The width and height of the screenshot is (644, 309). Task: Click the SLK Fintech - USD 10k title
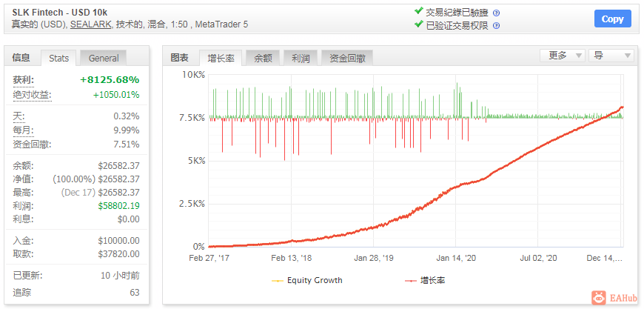60,13
